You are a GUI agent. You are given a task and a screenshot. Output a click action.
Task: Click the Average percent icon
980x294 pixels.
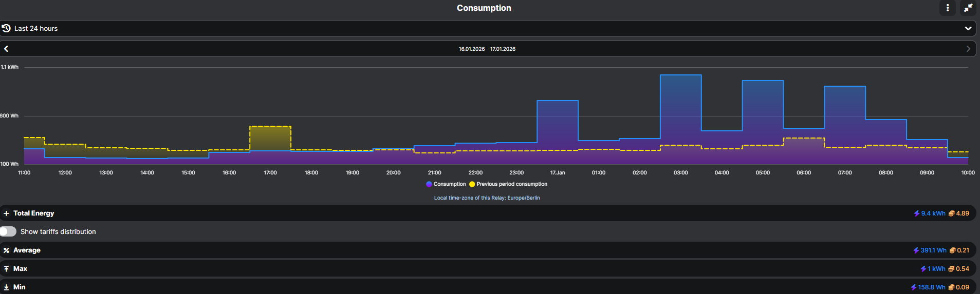click(x=6, y=250)
